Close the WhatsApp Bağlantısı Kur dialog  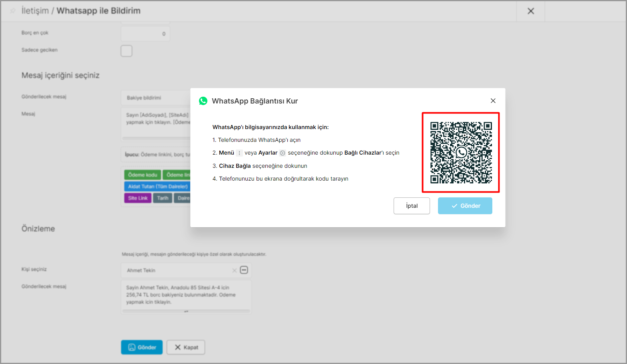pos(493,101)
